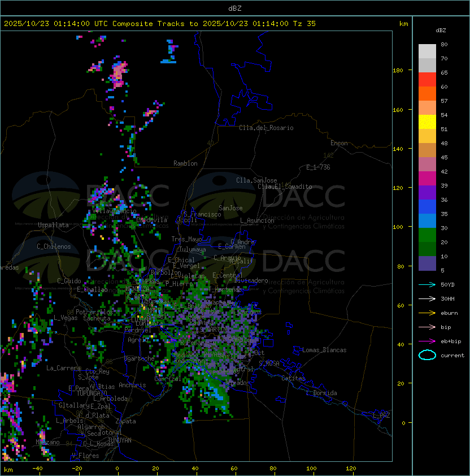Click the composite tracks timestamp header
The image size is (470, 476).
tap(160, 23)
